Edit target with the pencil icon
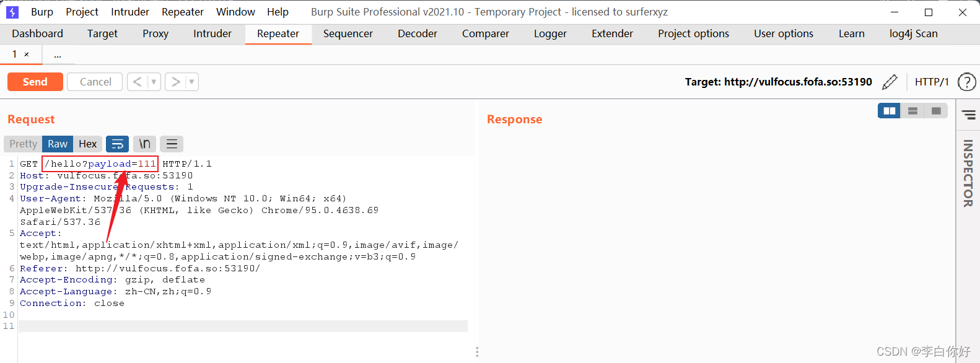The image size is (980, 363). pos(890,82)
